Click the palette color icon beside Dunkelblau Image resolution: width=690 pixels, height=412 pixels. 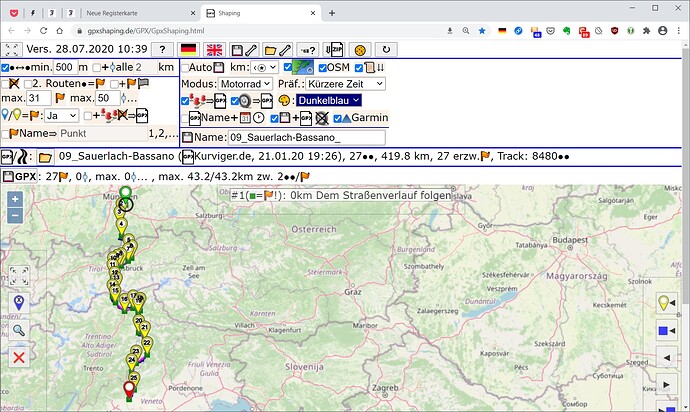point(284,101)
